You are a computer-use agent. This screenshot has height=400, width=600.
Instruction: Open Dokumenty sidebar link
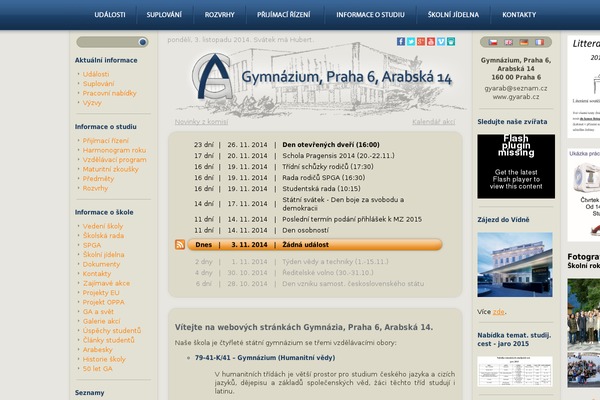(101, 264)
